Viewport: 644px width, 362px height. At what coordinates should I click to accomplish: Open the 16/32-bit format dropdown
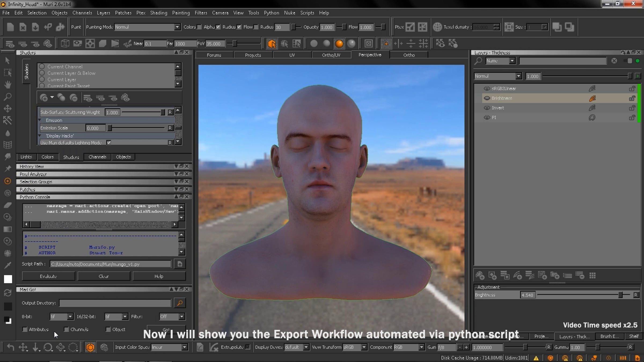tap(116, 317)
